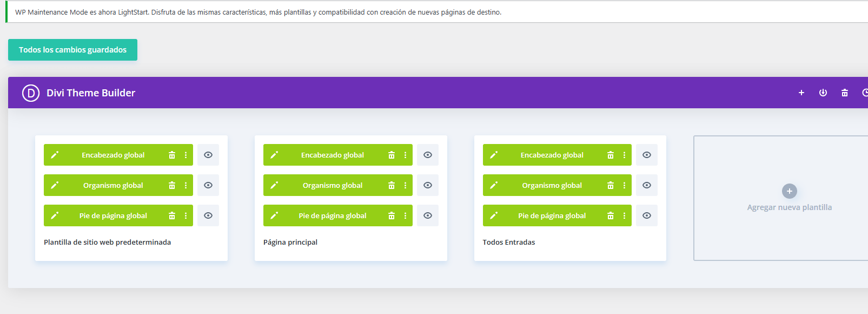Edit Pie de página global in Todos Entradas
Image resolution: width=868 pixels, height=314 pixels.
coord(494,215)
